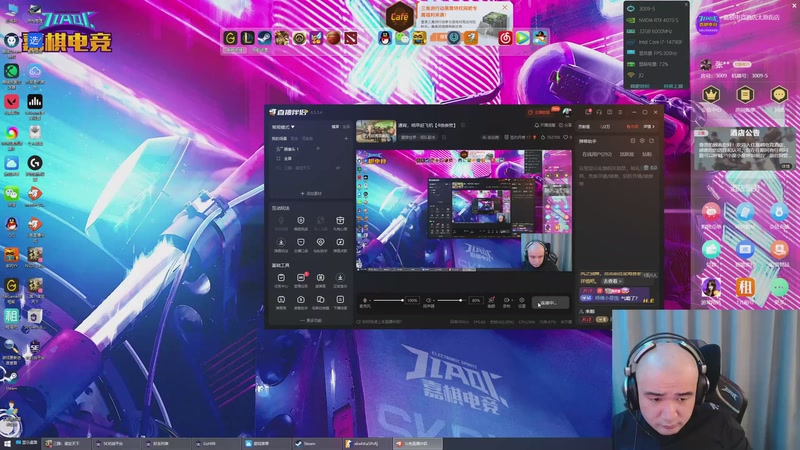Switch to the 好友列表 taskbar item
The image size is (800, 450).
coord(166,444)
